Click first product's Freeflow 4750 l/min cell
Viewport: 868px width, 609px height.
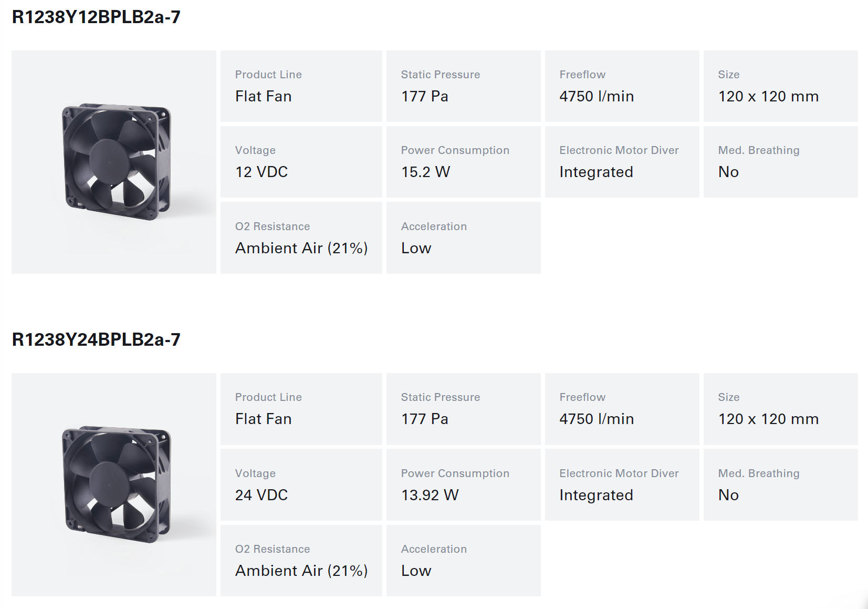622,86
